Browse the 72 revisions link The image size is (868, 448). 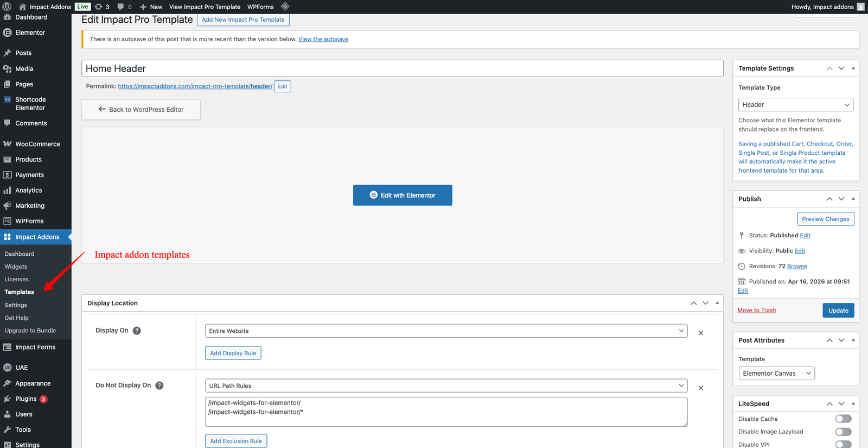(x=797, y=266)
